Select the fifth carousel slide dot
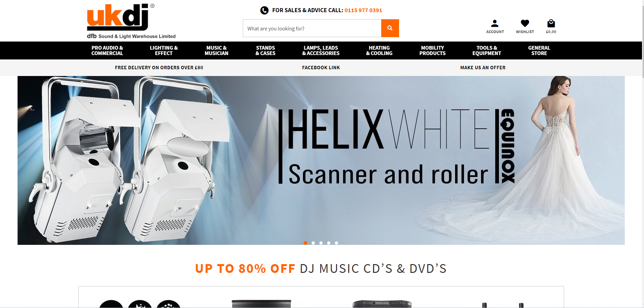This screenshot has width=644, height=308. [x=336, y=243]
